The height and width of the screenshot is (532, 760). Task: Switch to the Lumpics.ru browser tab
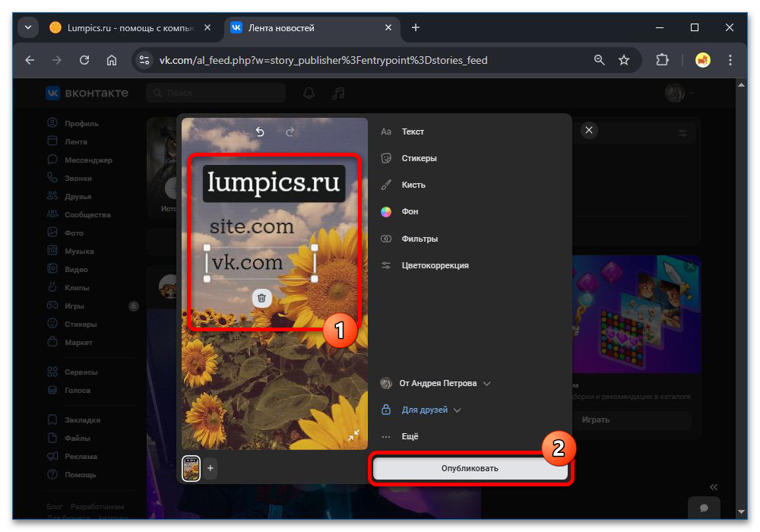click(130, 28)
